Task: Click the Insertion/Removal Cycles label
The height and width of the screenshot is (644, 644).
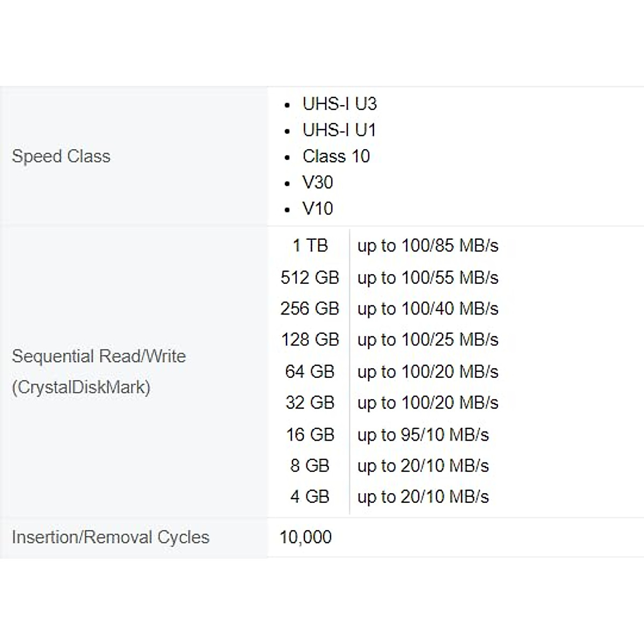Action: click(x=111, y=537)
